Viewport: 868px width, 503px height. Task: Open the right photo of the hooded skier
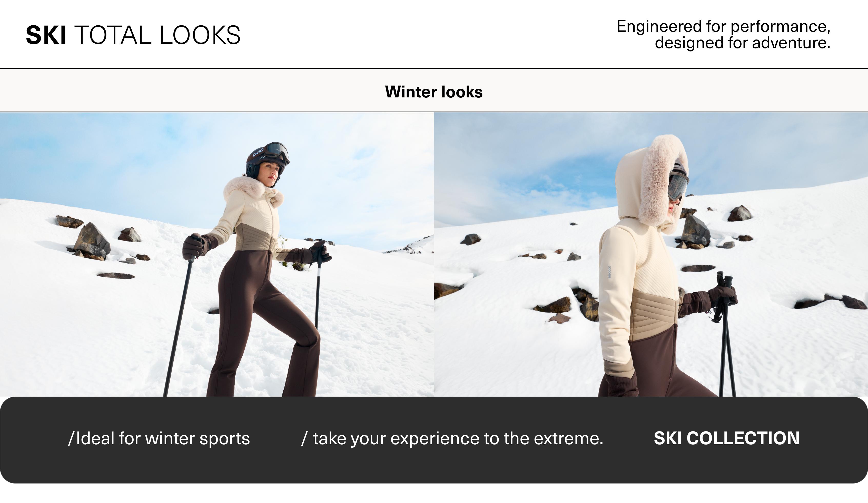[651, 254]
